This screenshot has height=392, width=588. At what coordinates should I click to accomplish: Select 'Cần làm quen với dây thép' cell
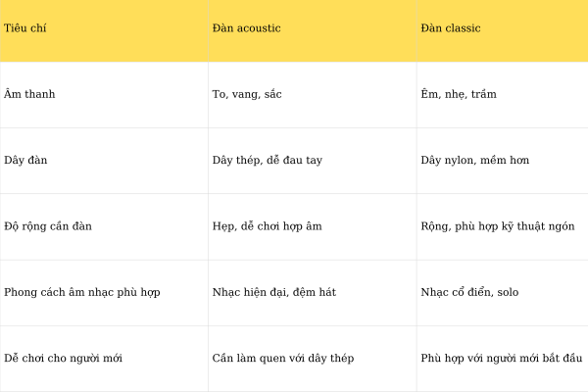(282, 358)
